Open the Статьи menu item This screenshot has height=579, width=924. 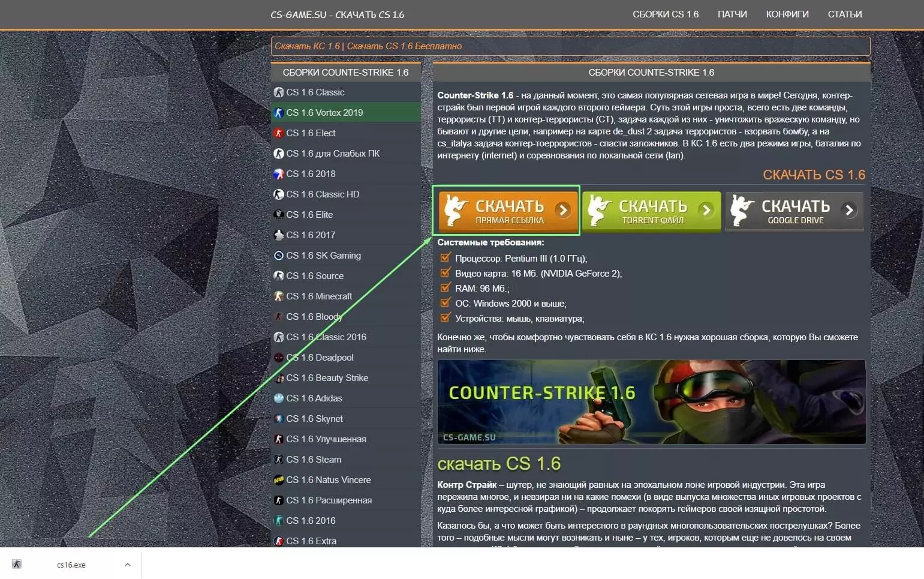(x=845, y=14)
